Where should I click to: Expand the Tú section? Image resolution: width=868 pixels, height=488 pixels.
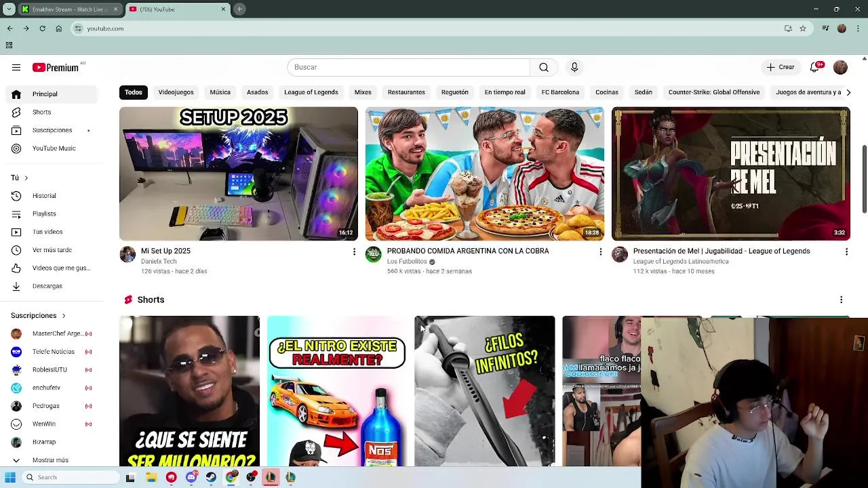[20, 178]
